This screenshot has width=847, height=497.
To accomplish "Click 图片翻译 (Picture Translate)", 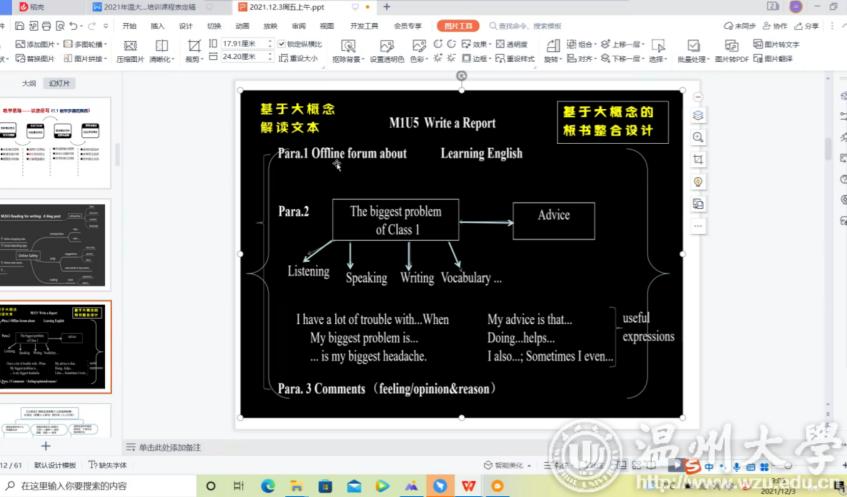I will coord(773,58).
